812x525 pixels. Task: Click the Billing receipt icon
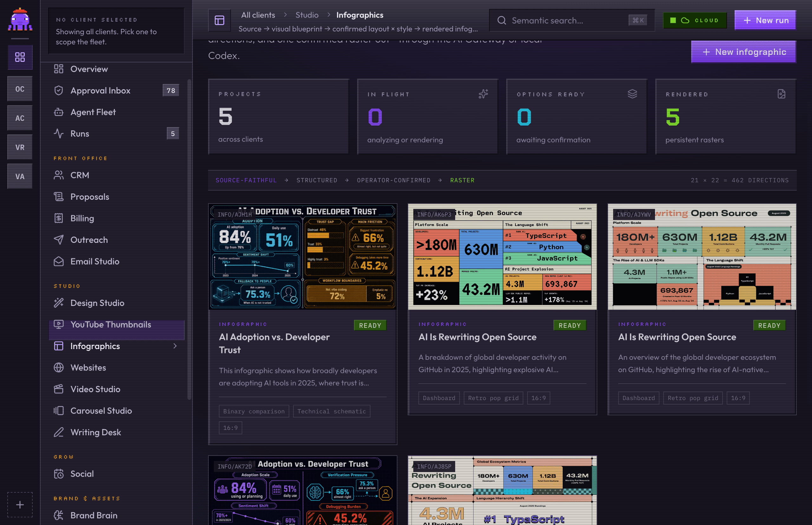coord(59,218)
